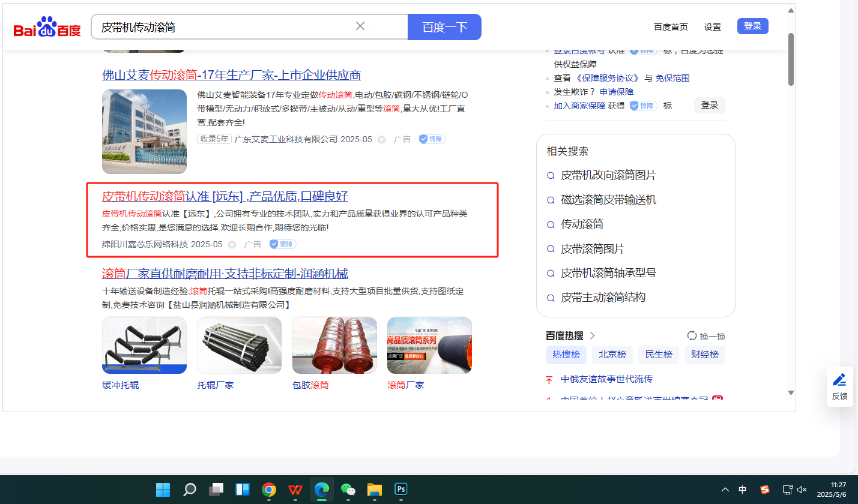This screenshot has height=504, width=858.
Task: Click the 滚筒厂家 caption link
Action: (x=406, y=385)
